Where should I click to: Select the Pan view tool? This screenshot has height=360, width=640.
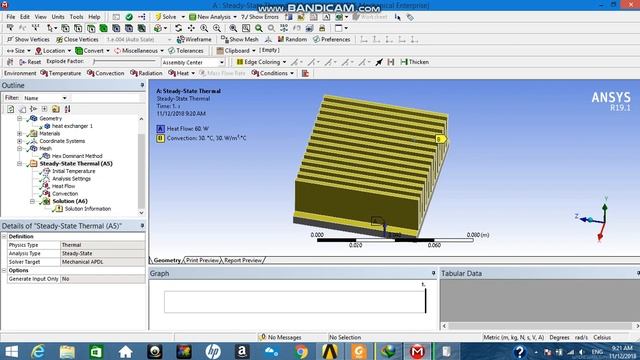pos(191,28)
